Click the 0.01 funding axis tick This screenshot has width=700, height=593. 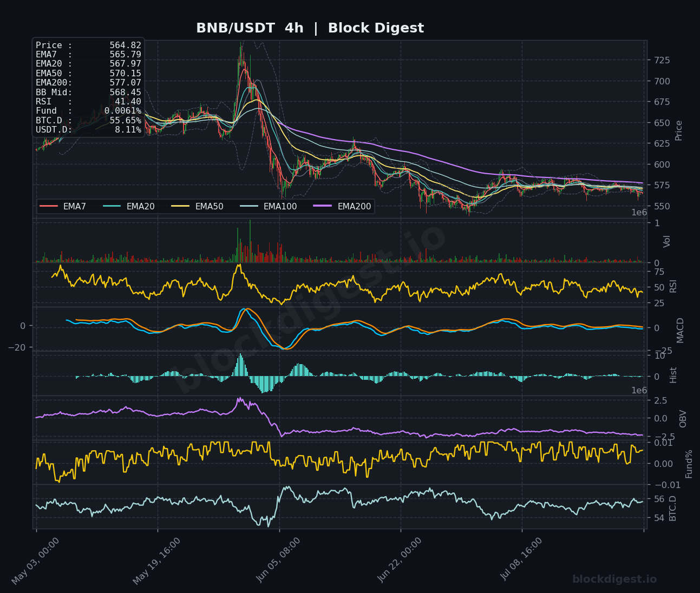pos(664,443)
